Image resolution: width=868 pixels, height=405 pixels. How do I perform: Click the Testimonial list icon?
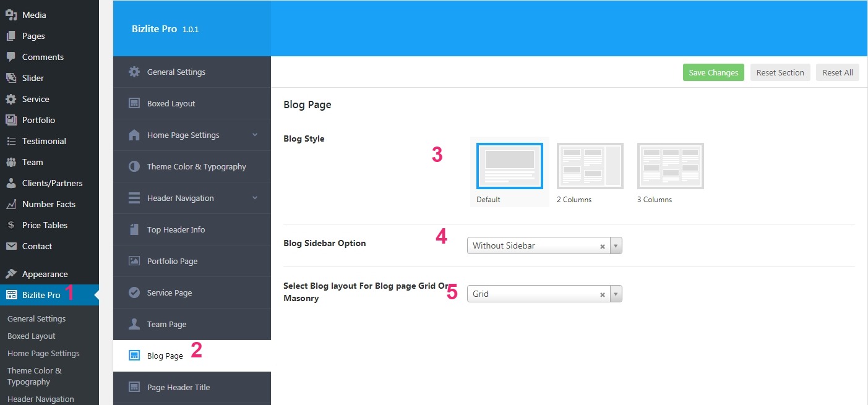coord(11,141)
